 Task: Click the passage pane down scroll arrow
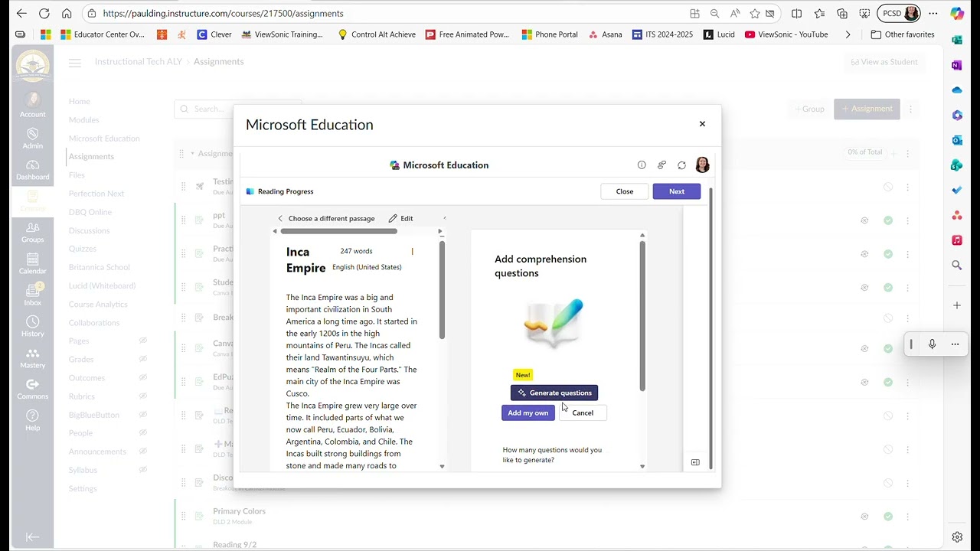tap(442, 466)
